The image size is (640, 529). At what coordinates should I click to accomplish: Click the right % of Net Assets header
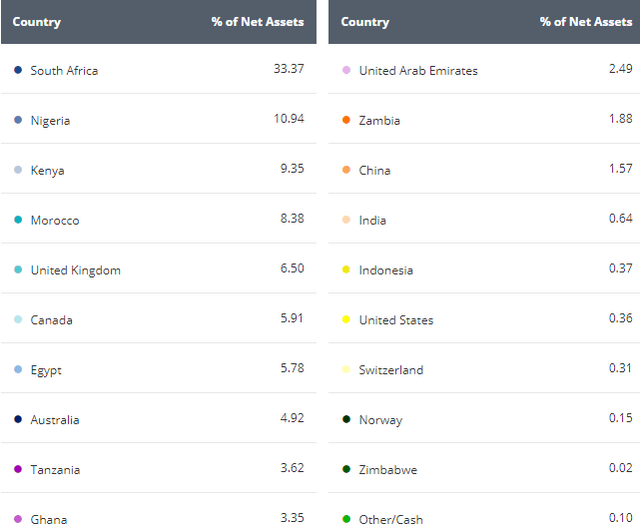[586, 22]
